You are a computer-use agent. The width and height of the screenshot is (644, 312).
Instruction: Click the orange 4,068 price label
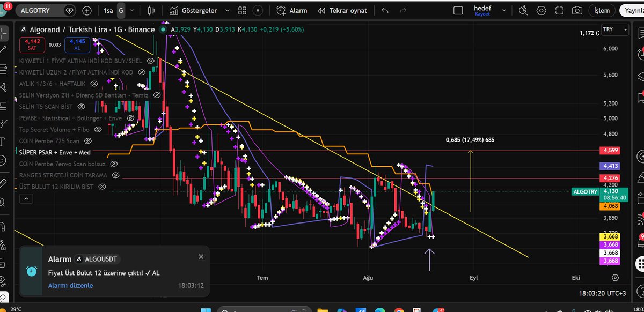click(611, 206)
